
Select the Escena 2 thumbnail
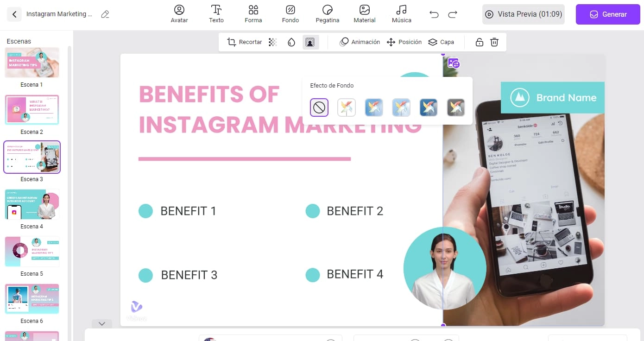tap(32, 110)
